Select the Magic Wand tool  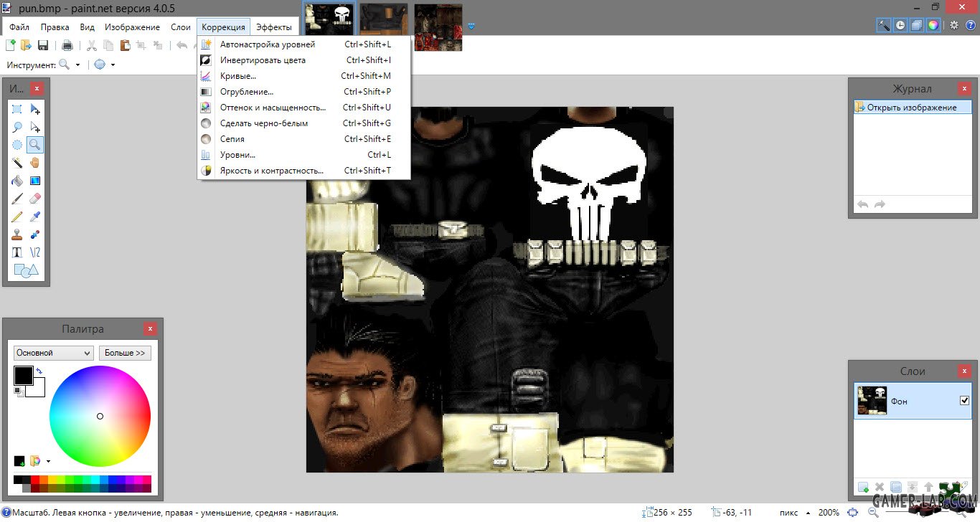(x=17, y=163)
